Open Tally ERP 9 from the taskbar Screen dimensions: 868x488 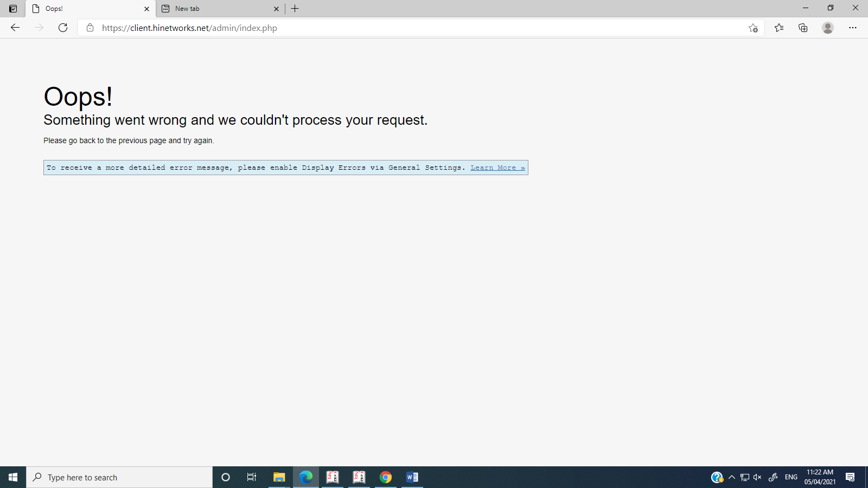tap(333, 477)
